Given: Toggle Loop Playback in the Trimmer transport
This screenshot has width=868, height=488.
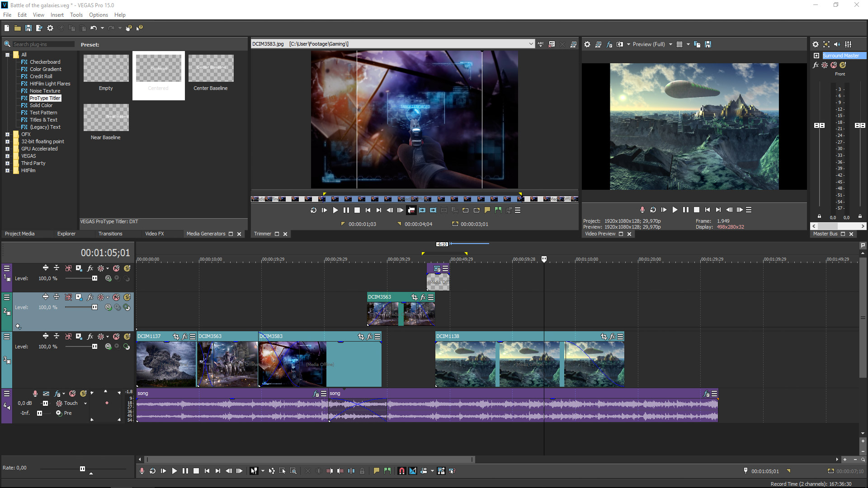Looking at the screenshot, I should pos(313,210).
